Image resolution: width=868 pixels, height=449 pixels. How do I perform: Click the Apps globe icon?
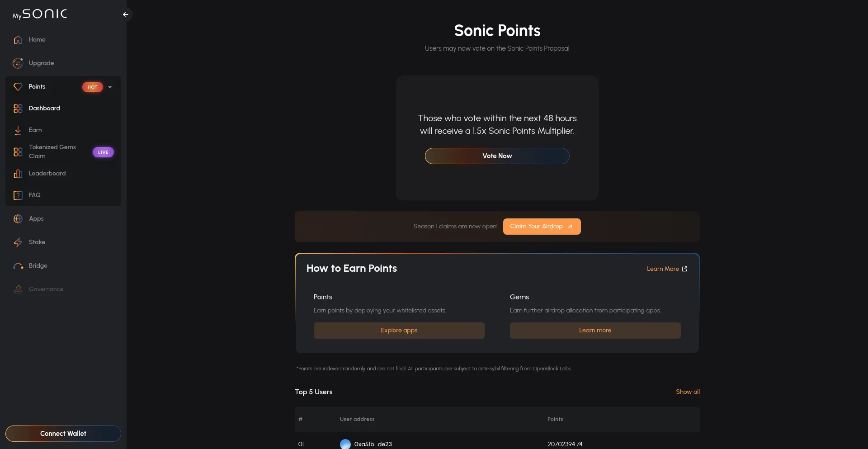18,219
